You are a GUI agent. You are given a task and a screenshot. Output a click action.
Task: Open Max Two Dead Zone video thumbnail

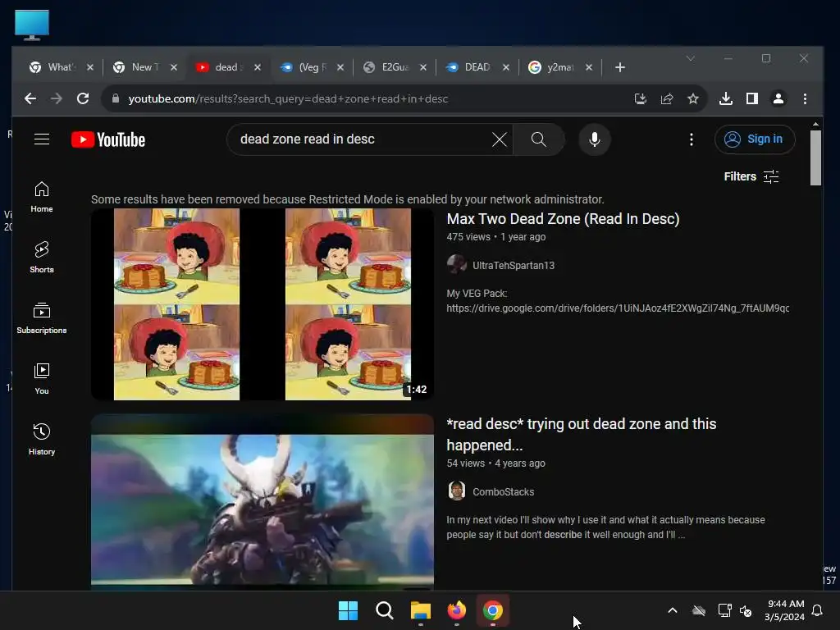(262, 304)
